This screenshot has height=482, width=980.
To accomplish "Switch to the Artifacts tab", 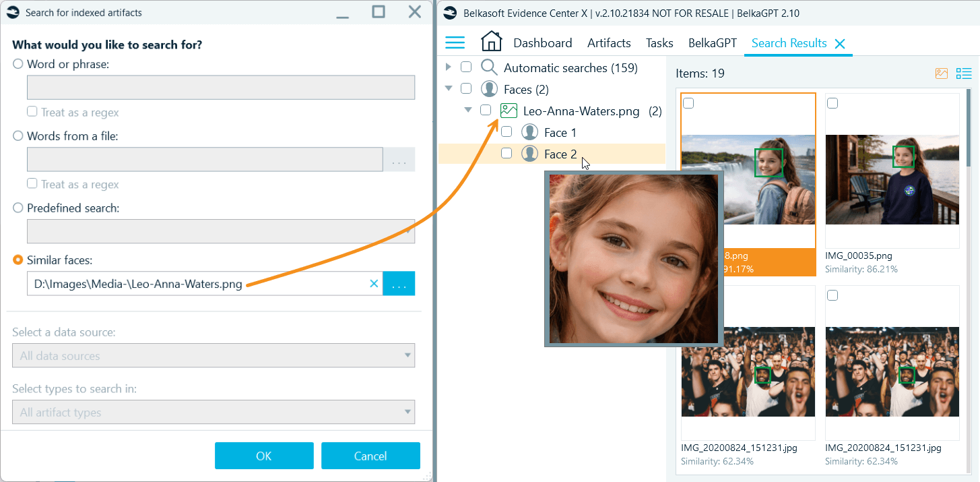I will 608,42.
